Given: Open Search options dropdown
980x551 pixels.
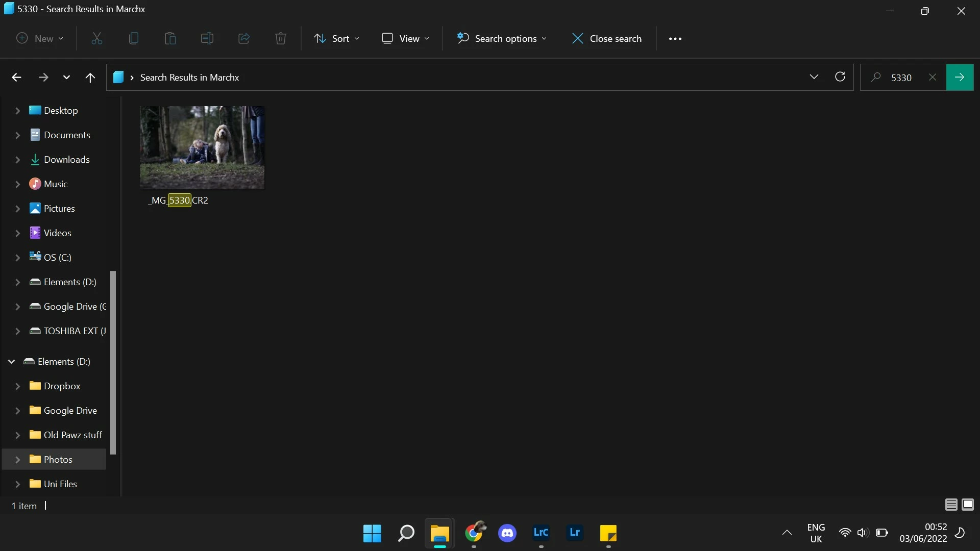Looking at the screenshot, I should coord(502,39).
